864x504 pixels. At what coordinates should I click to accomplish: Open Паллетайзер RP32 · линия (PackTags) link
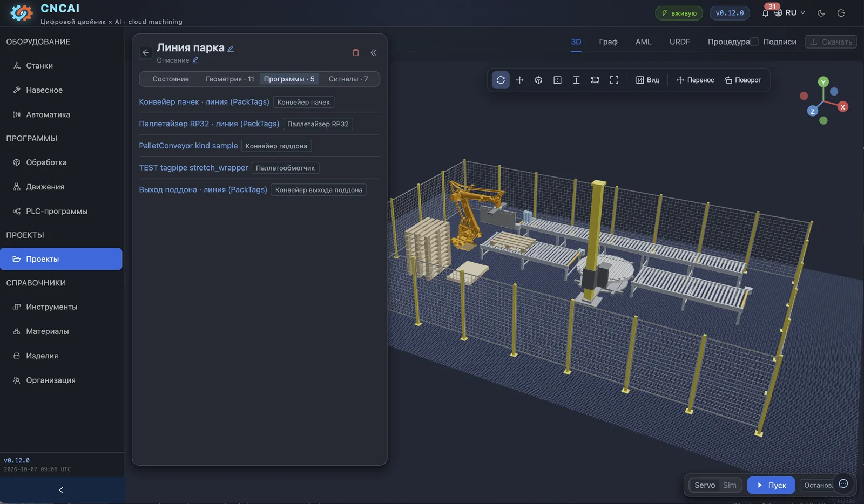coord(209,124)
